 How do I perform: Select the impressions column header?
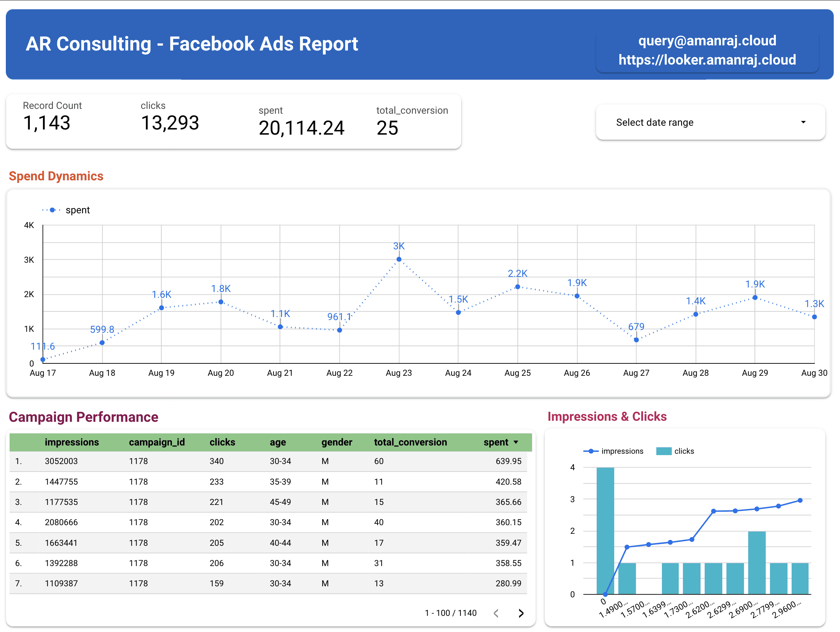click(72, 442)
